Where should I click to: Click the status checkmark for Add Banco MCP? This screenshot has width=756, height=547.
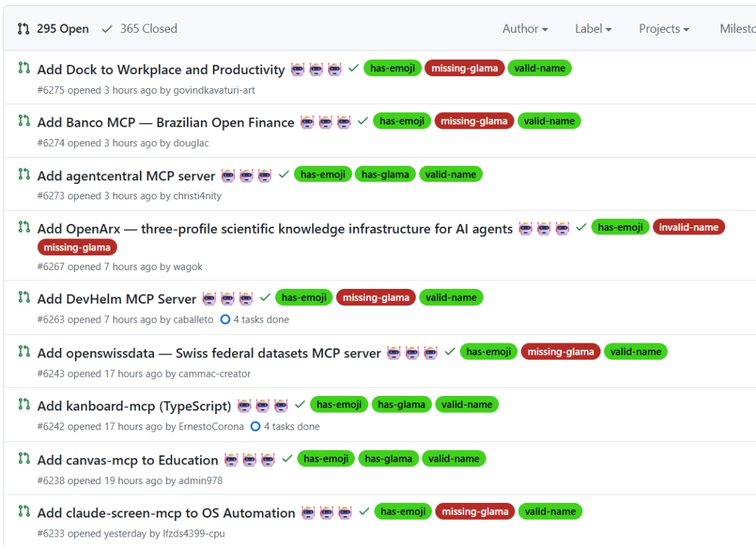coord(363,121)
